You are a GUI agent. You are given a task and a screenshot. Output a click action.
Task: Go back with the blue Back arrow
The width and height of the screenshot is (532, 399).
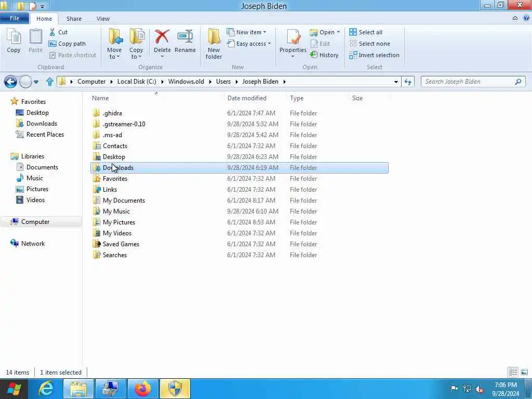(x=10, y=82)
